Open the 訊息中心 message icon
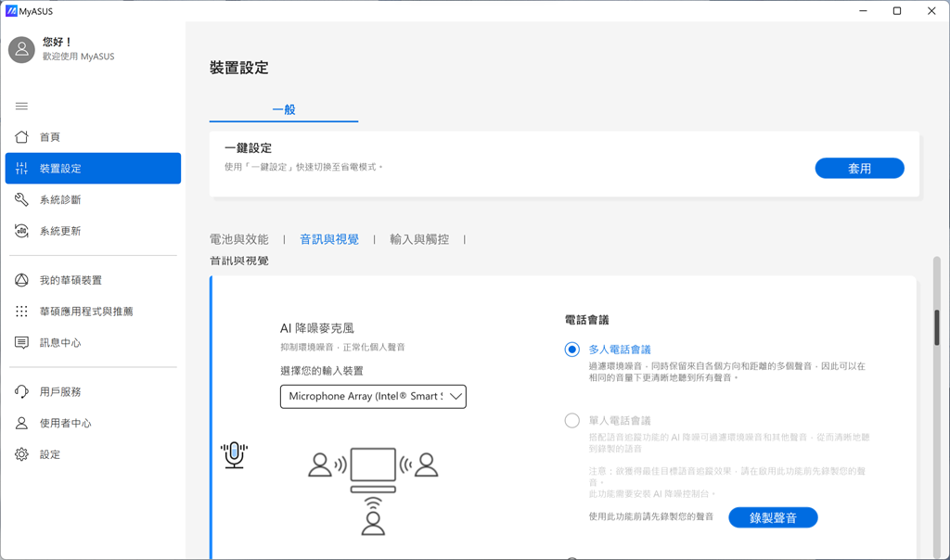The width and height of the screenshot is (950, 560). click(21, 343)
